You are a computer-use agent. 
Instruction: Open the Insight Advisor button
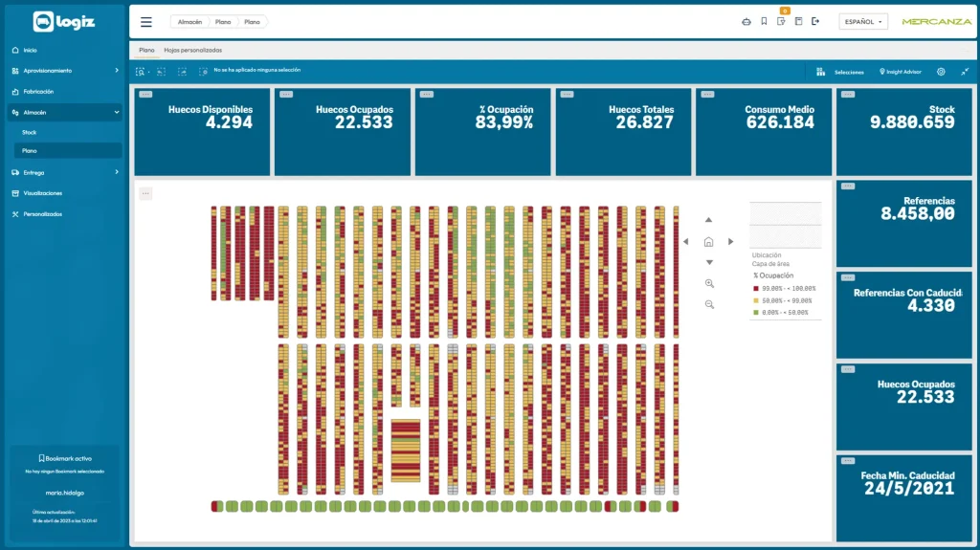pos(900,72)
